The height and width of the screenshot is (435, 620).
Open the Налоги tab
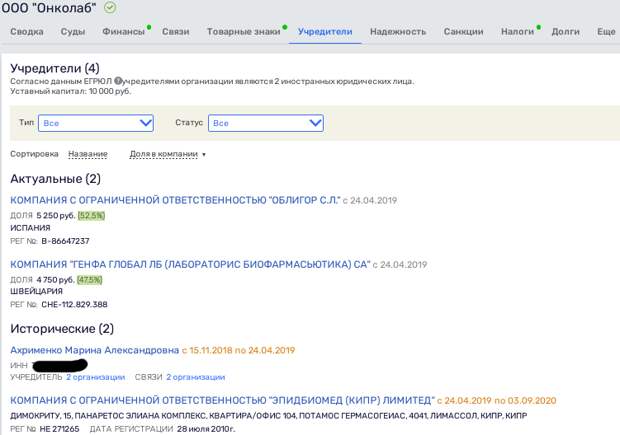coord(517,32)
